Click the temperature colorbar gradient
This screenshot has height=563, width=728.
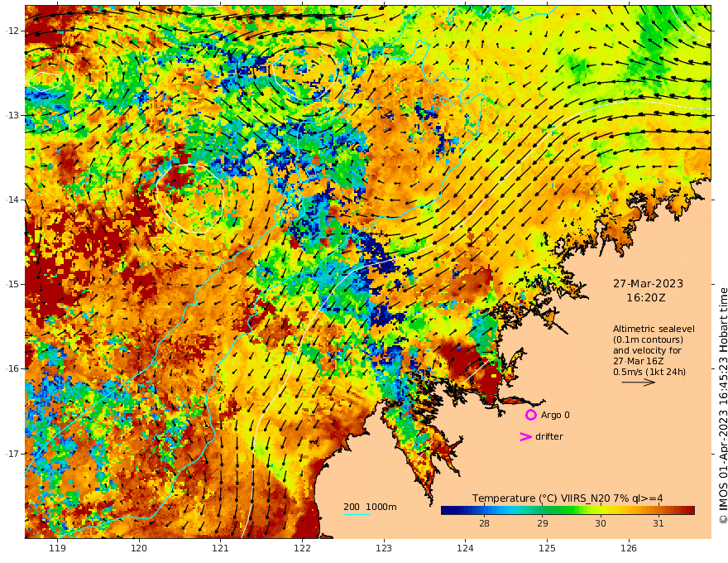pos(568,511)
